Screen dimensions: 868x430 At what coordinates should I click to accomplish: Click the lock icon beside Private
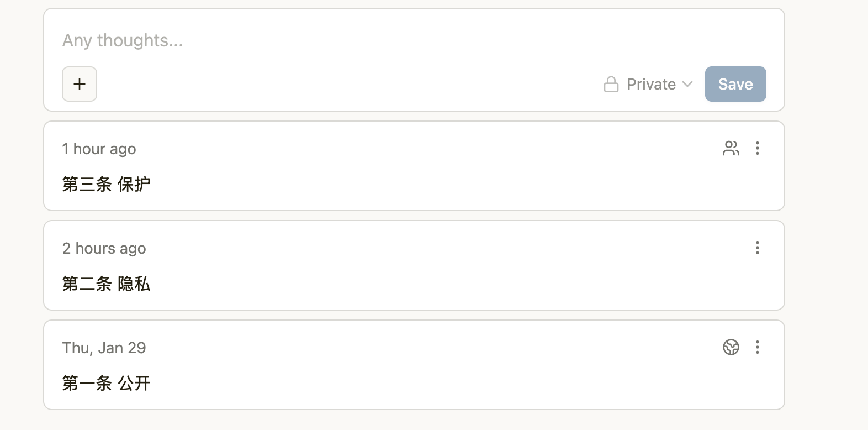point(611,84)
